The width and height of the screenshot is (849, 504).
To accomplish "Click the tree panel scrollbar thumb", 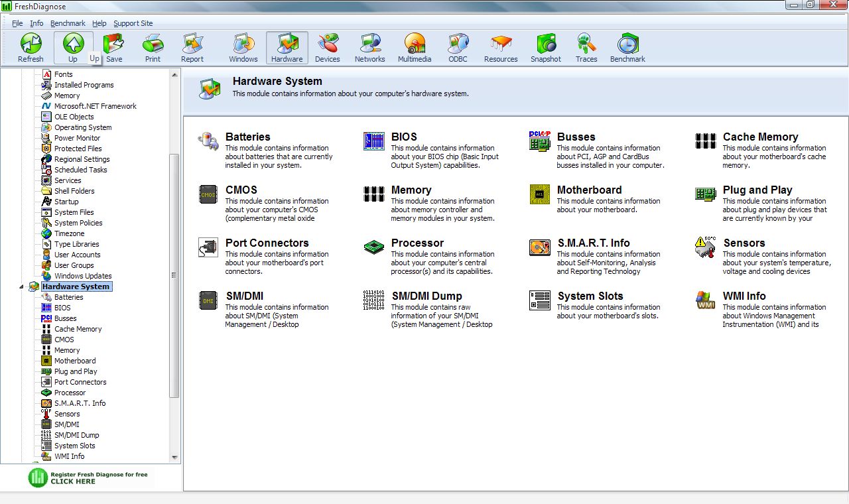I will (175, 276).
